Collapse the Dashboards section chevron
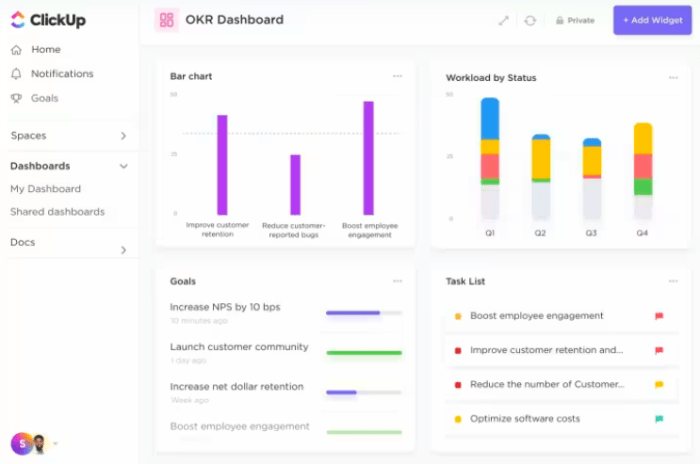The height and width of the screenshot is (464, 700). pyautogui.click(x=124, y=166)
